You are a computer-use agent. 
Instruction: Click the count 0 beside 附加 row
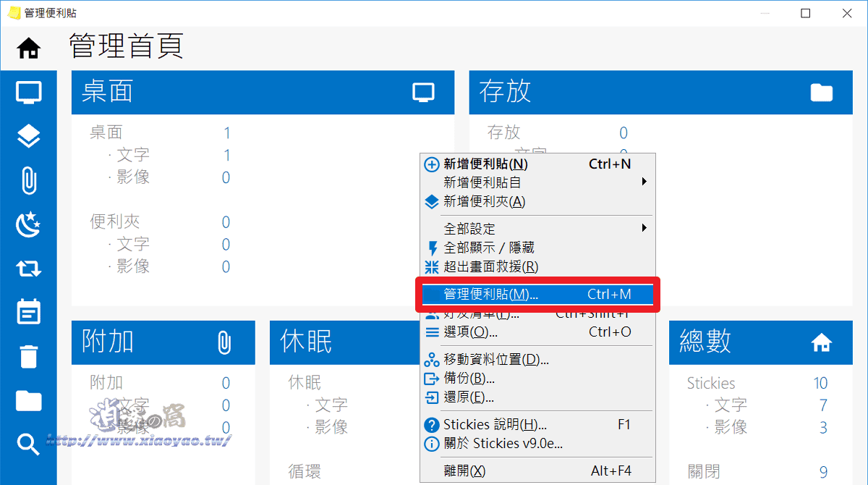[x=226, y=384]
